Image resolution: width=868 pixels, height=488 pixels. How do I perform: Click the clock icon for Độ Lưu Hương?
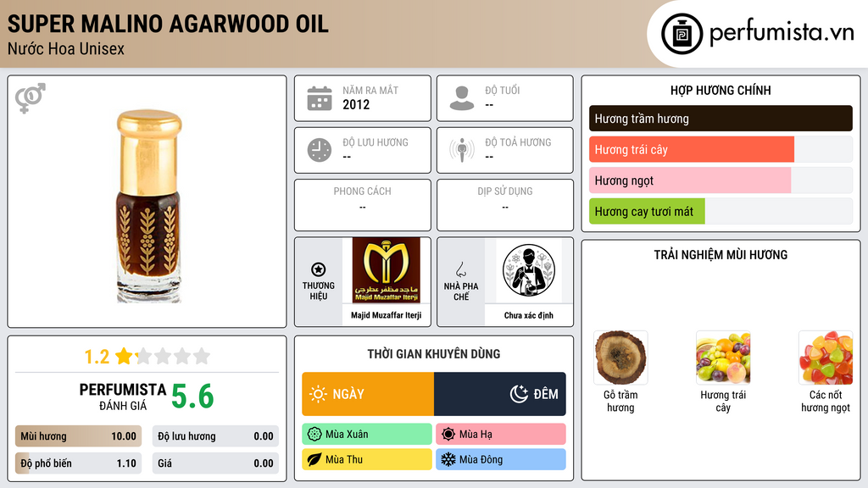(x=320, y=150)
